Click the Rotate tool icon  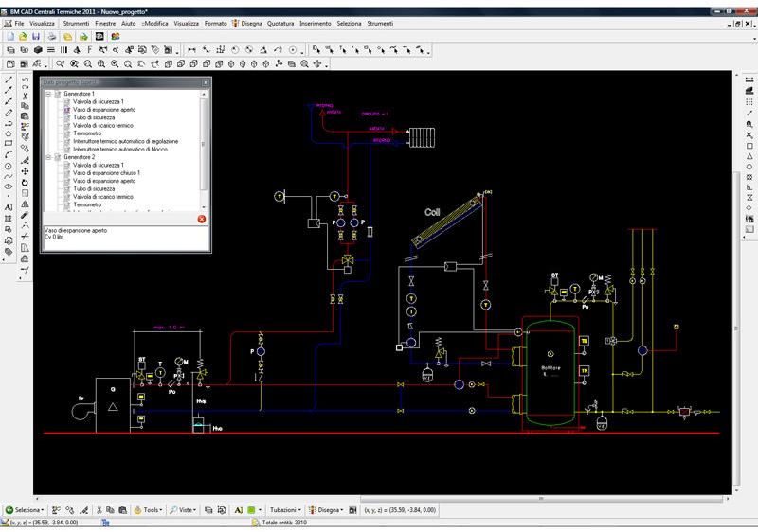tap(25, 183)
